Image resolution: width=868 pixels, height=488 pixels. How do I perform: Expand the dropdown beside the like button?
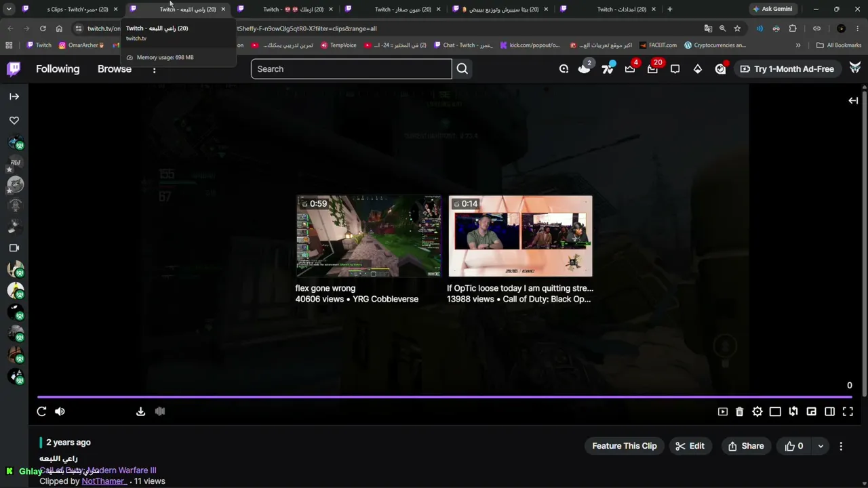821,446
